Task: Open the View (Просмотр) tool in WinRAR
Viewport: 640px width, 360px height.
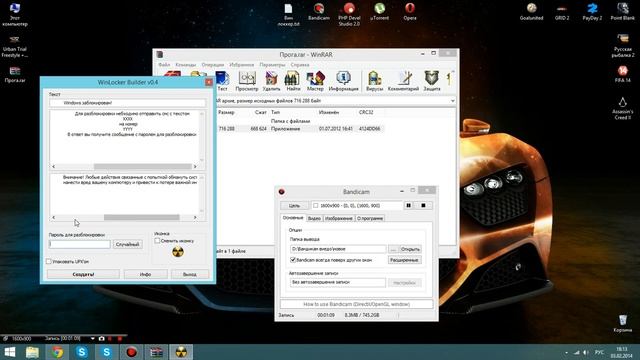Action: pos(247,80)
